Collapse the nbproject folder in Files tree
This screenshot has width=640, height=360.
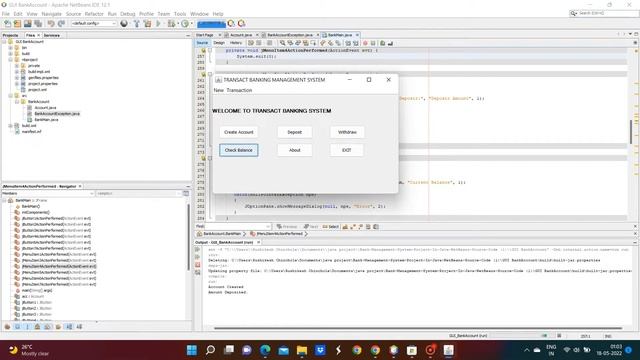(x=11, y=60)
